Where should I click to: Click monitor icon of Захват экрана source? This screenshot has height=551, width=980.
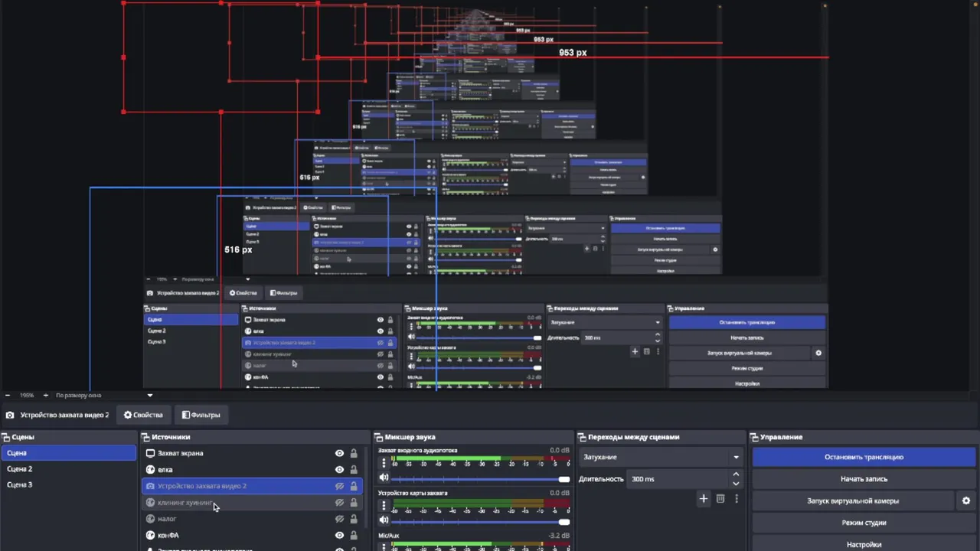pyautogui.click(x=150, y=453)
